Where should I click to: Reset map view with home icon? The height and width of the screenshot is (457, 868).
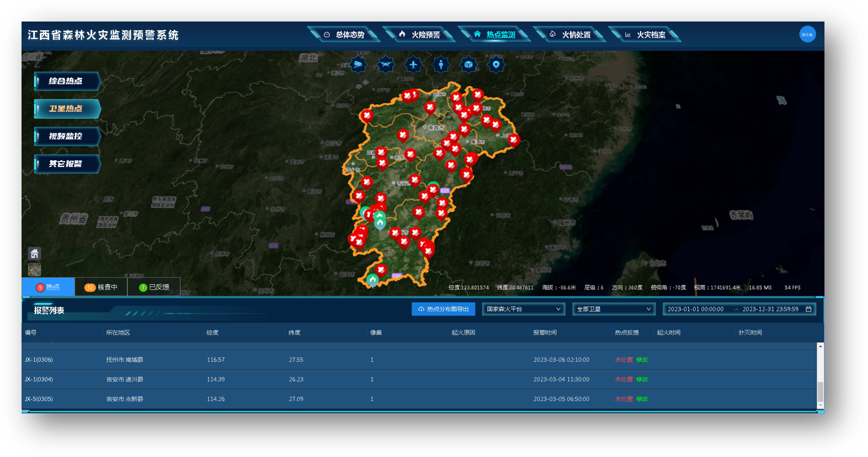[x=34, y=253]
